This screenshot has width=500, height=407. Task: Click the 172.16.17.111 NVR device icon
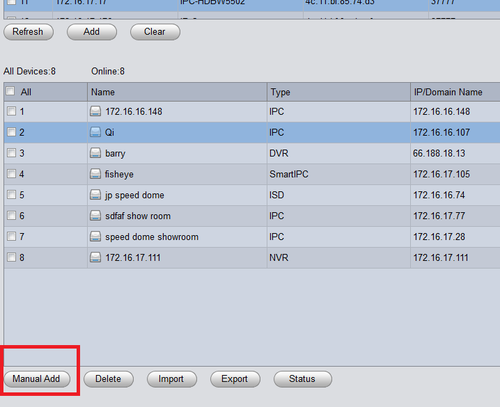(95, 258)
